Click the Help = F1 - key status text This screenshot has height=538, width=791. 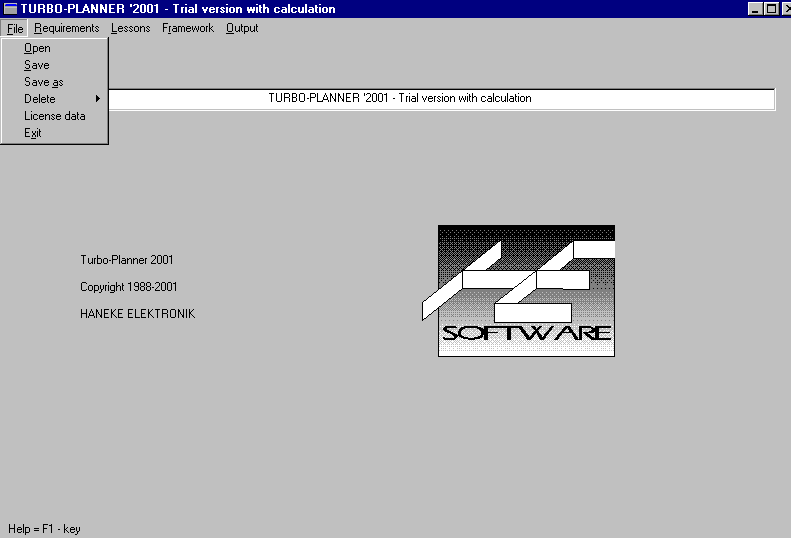coord(44,529)
